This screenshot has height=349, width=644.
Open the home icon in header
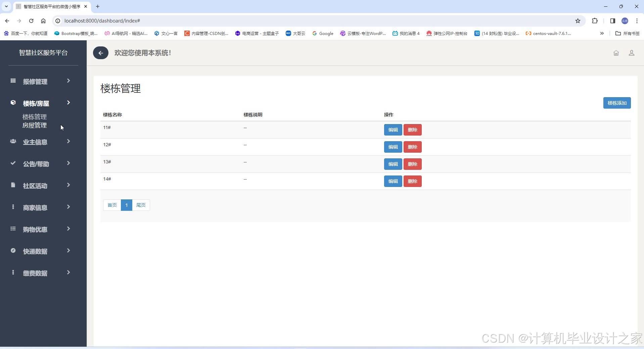[616, 53]
